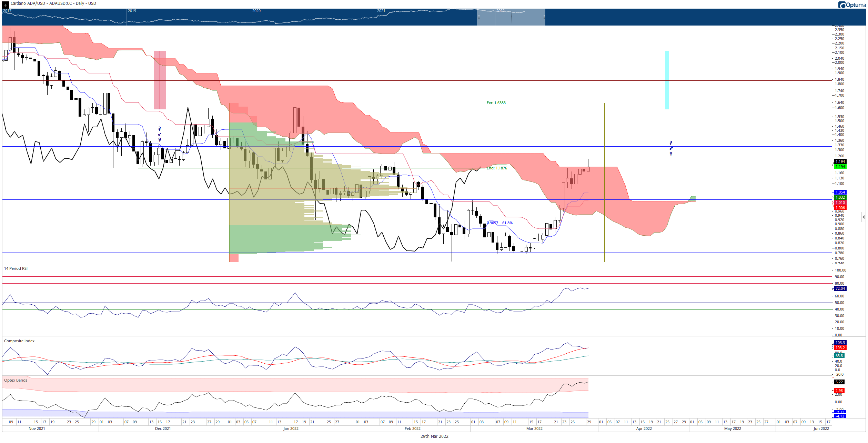
Task: Click Mar 2022 on the date axis
Action: pyautogui.click(x=534, y=429)
